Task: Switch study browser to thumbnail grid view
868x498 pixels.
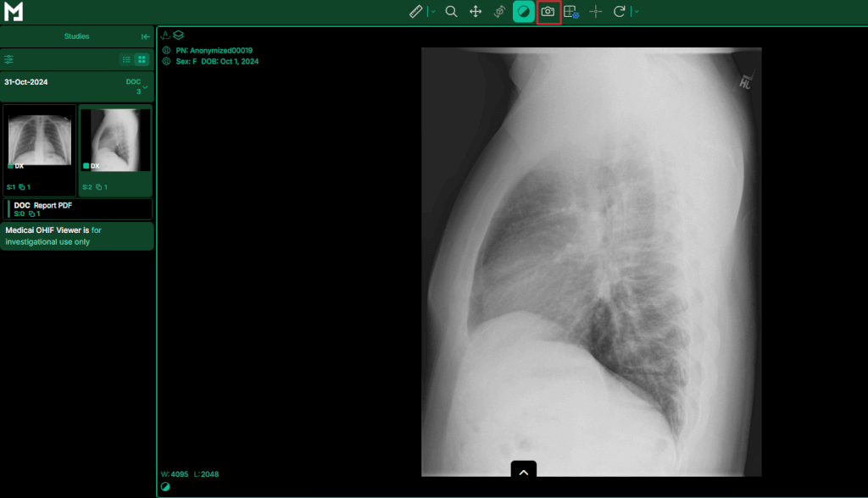Action: [142, 59]
